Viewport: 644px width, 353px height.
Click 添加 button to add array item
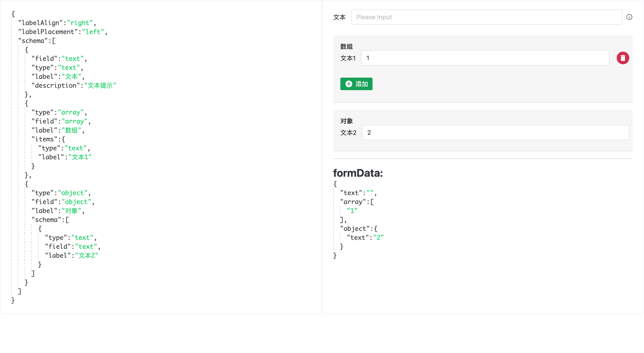pos(357,84)
